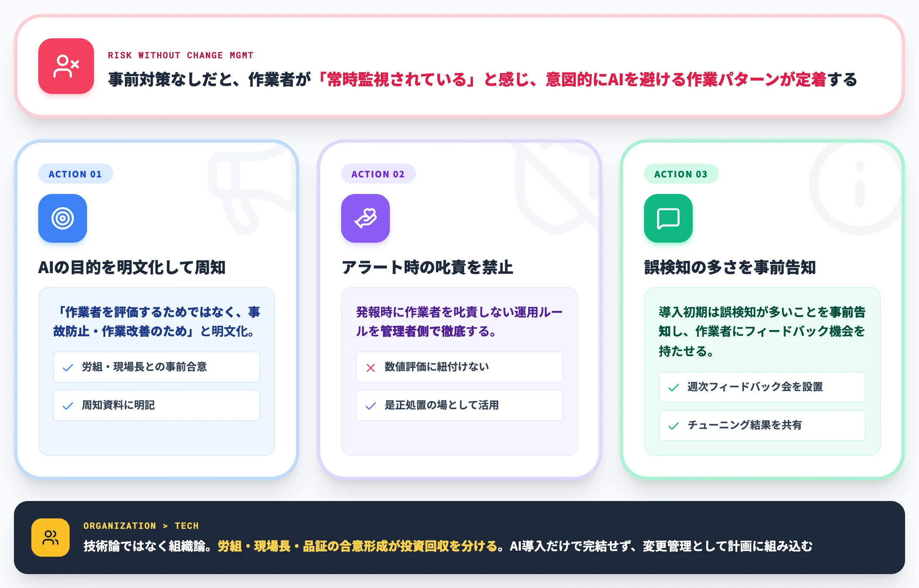Viewport: 919px width, 588px height.
Task: Click the ACTION 01 badge
Action: [x=75, y=174]
